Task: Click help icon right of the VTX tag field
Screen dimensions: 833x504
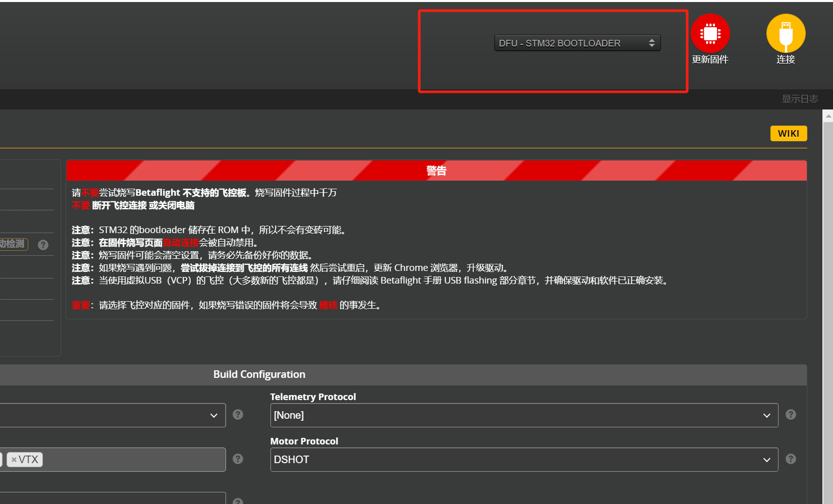Action: click(x=238, y=459)
